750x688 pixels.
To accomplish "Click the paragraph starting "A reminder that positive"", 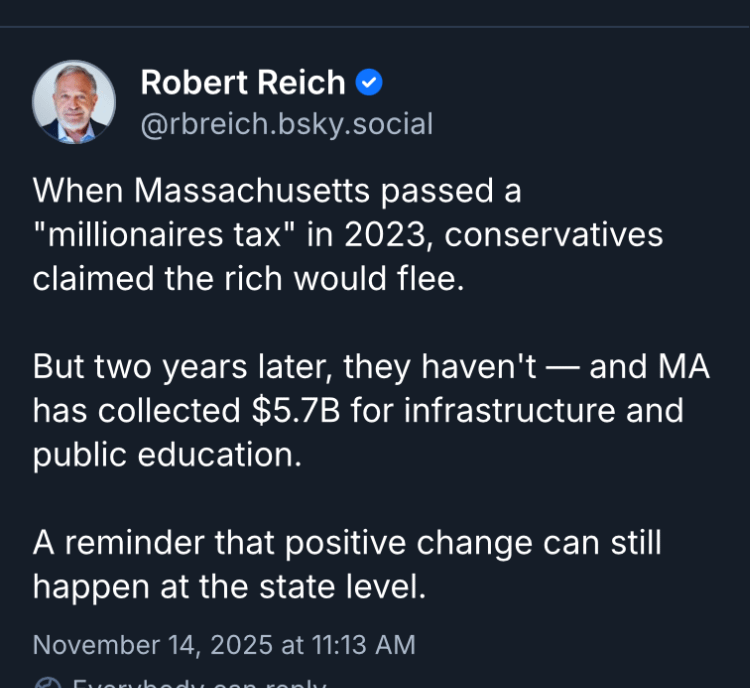I will point(347,565).
